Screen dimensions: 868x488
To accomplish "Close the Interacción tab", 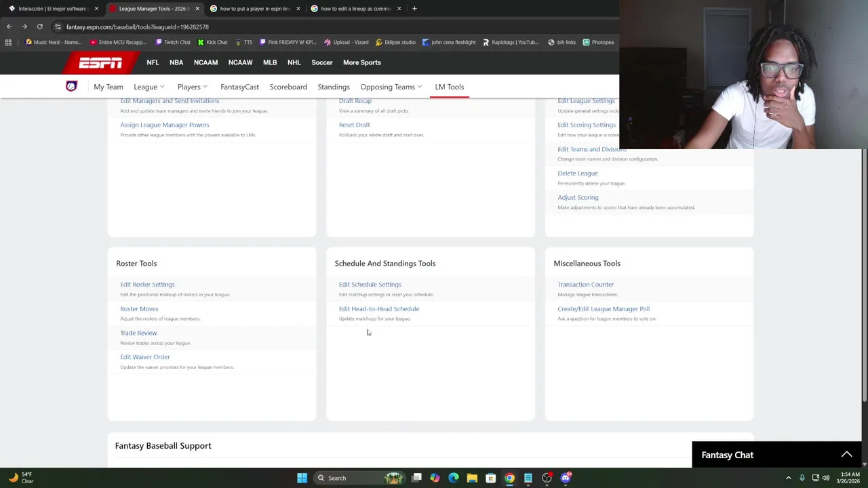I will point(96,9).
